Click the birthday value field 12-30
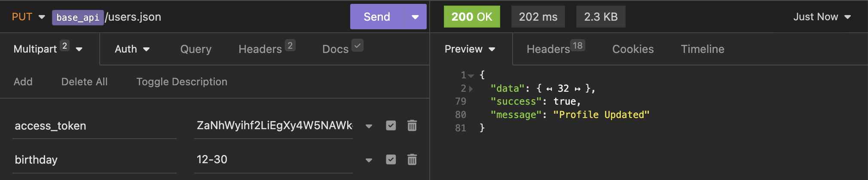Screen dimensions: 868x180 tap(273, 160)
